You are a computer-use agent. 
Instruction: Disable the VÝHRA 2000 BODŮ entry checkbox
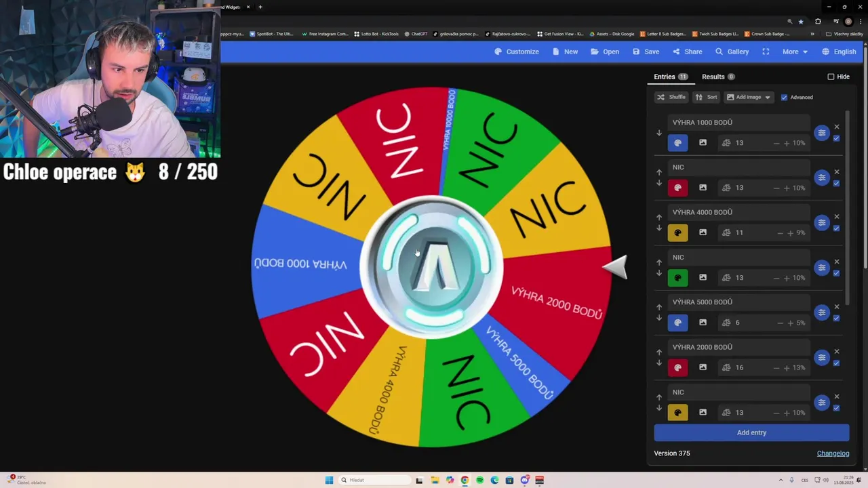pos(836,363)
